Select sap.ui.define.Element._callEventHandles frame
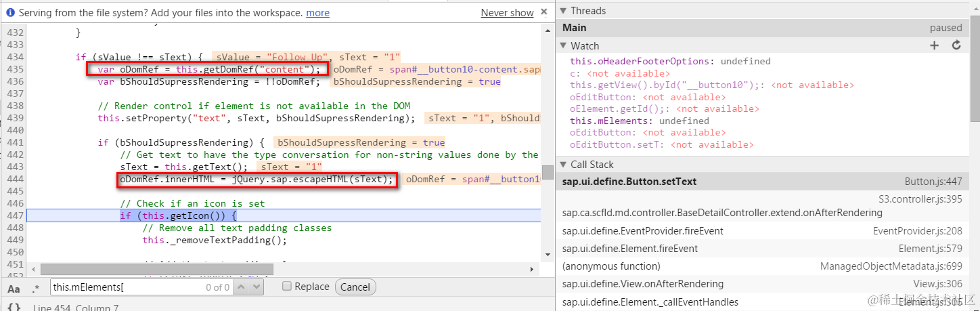 pos(650,302)
